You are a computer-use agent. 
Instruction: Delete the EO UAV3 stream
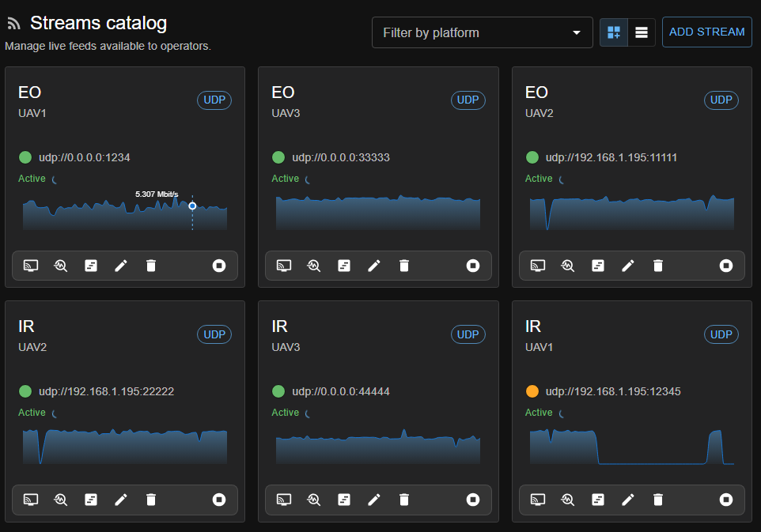click(404, 266)
